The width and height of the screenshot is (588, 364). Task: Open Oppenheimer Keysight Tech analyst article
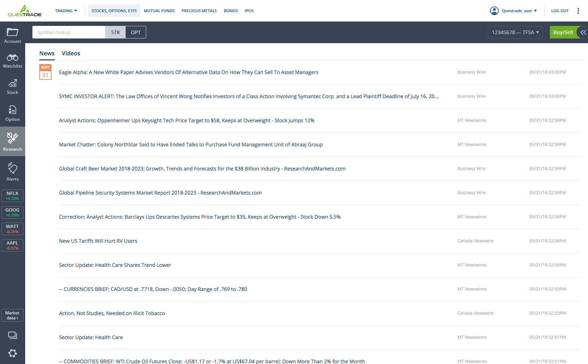187,120
